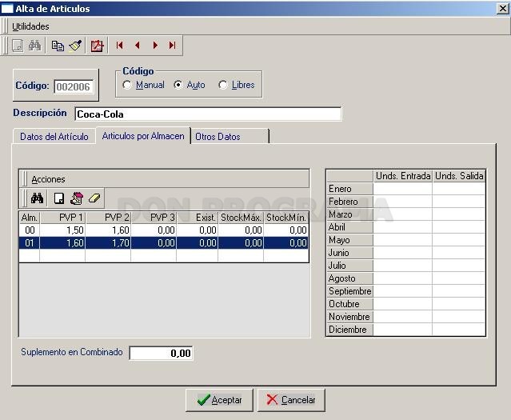Image resolution: width=511 pixels, height=420 pixels.
Task: Click binoculars icon in Acciones toolbar
Action: [37, 198]
